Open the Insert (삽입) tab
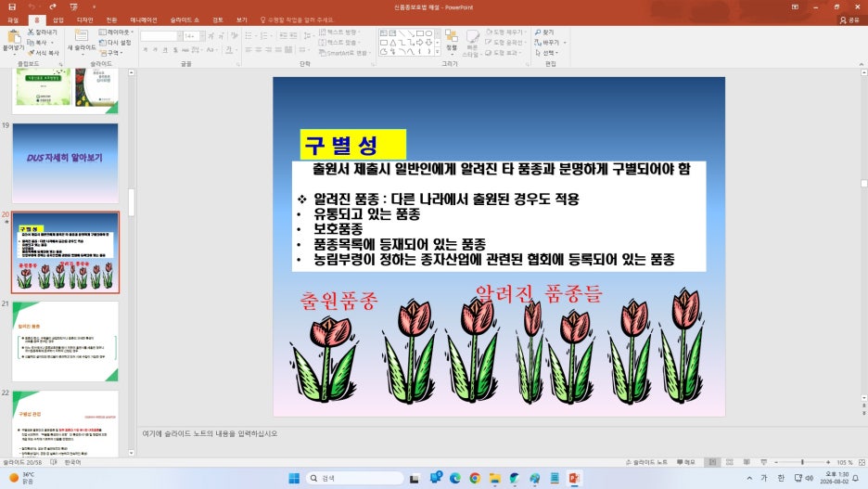 [58, 19]
